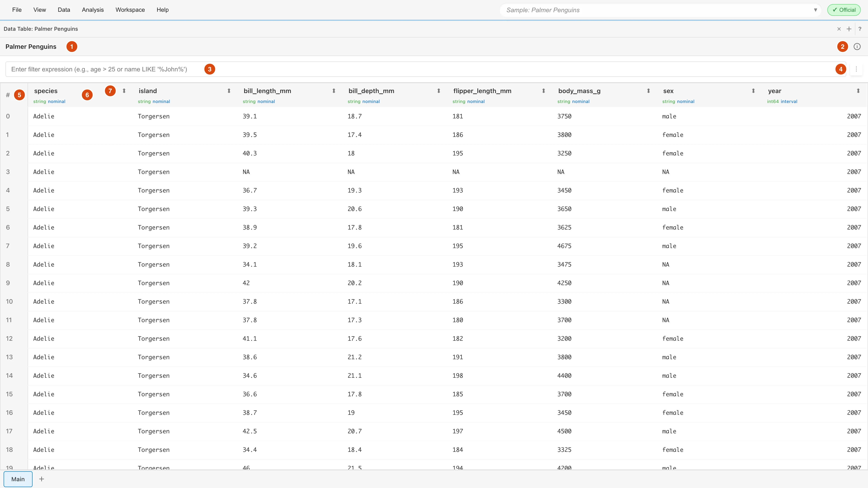Sort by bill_depth_mm using its sort icon
Image resolution: width=868 pixels, height=488 pixels.
pyautogui.click(x=439, y=91)
